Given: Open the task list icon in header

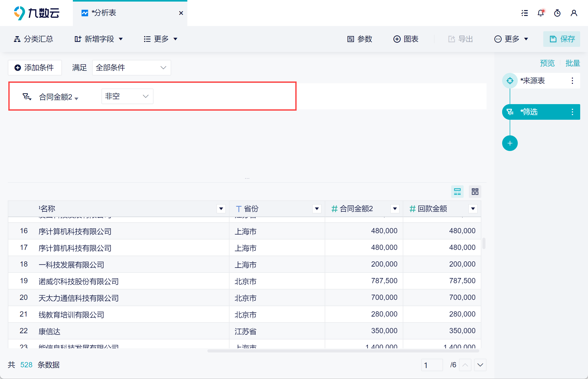Looking at the screenshot, I should click(x=525, y=13).
